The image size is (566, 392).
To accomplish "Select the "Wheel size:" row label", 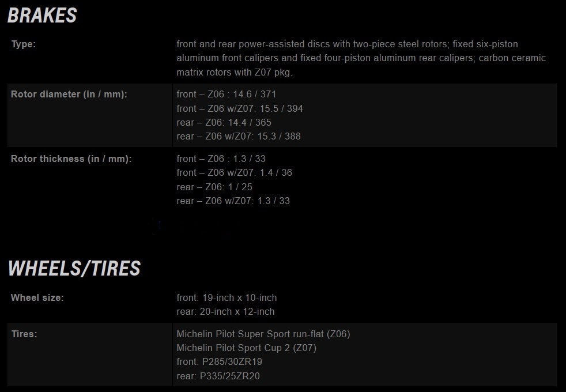I will 37,298.
